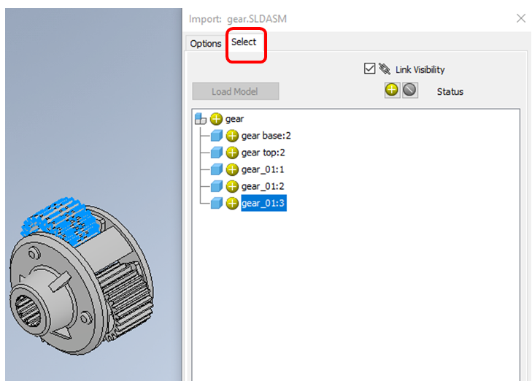This screenshot has height=392, width=532.
Task: Uncheck the Link Visibility checkbox
Action: [369, 69]
